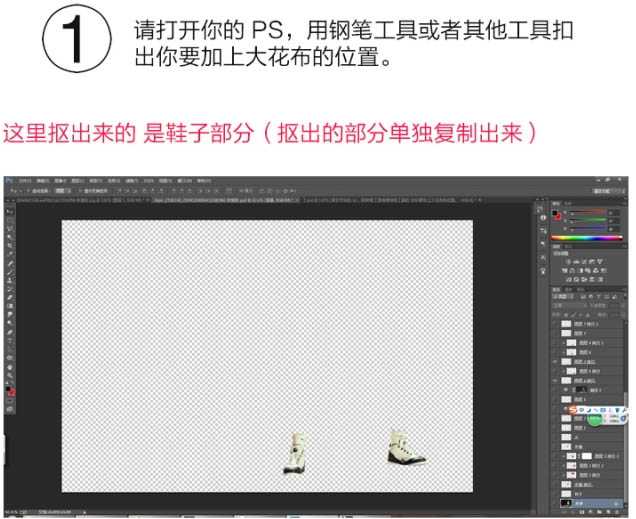Select the Lasso tool
This screenshot has width=636, height=519.
click(11, 228)
